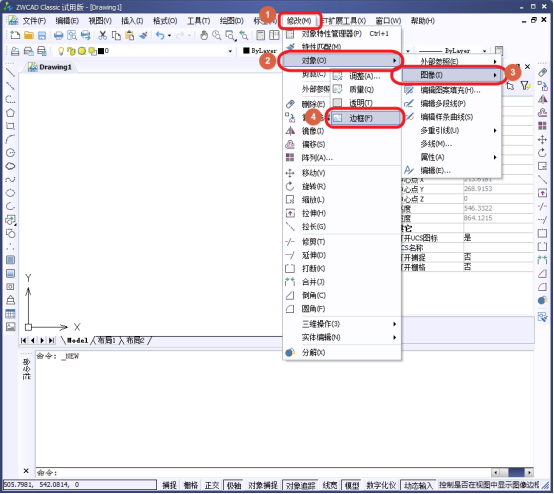Click the Cut scissors icon
Viewport: 554px width, 494px height.
coord(102,35)
